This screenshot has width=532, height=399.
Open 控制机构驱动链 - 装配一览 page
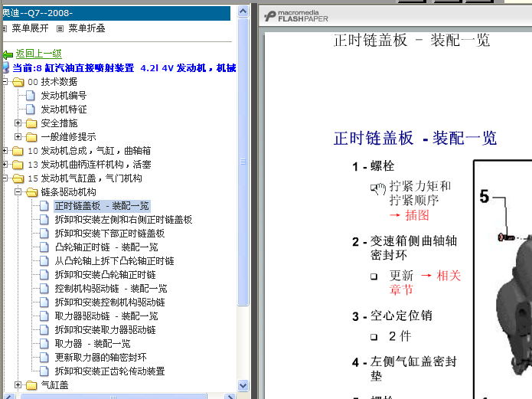[x=111, y=289]
